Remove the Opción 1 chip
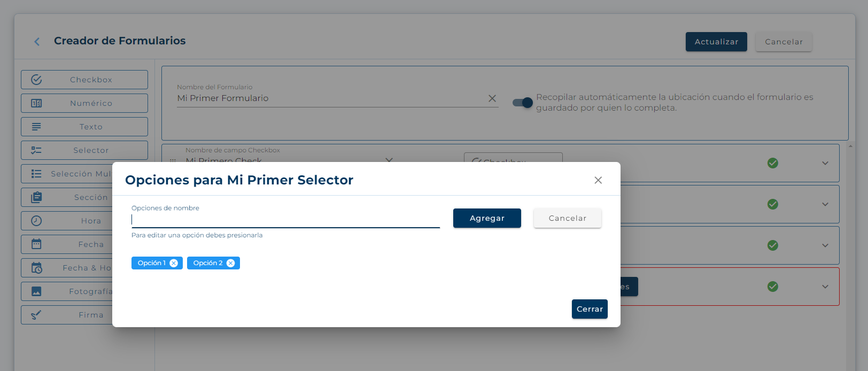The width and height of the screenshot is (868, 371). click(x=174, y=263)
